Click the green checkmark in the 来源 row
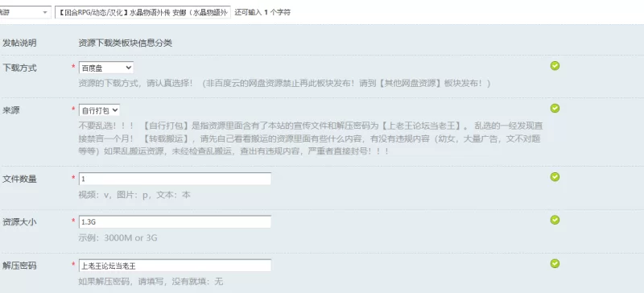 tap(555, 108)
